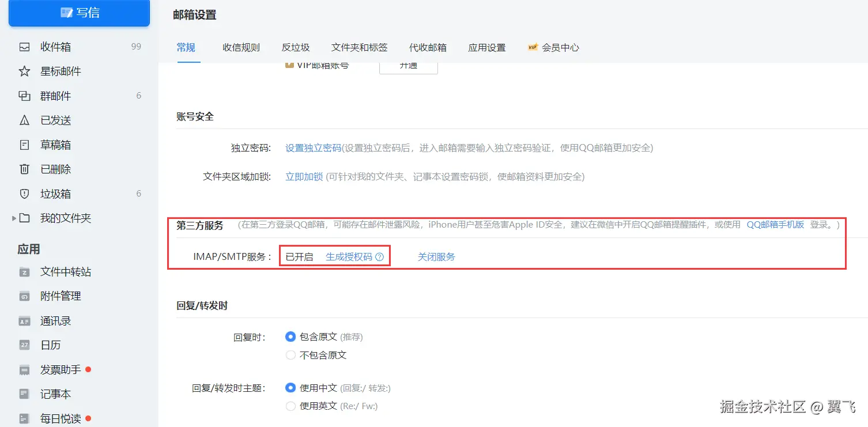The image size is (868, 427).
Task: Select the 群邮件 group mail icon
Action: pyautogui.click(x=24, y=96)
